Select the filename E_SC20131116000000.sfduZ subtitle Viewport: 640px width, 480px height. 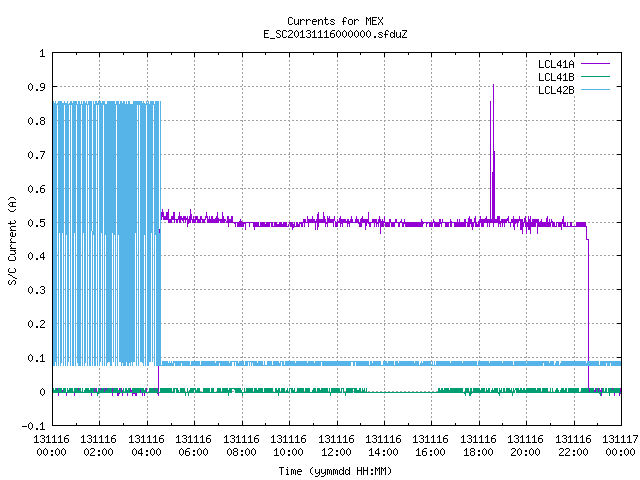pyautogui.click(x=335, y=34)
